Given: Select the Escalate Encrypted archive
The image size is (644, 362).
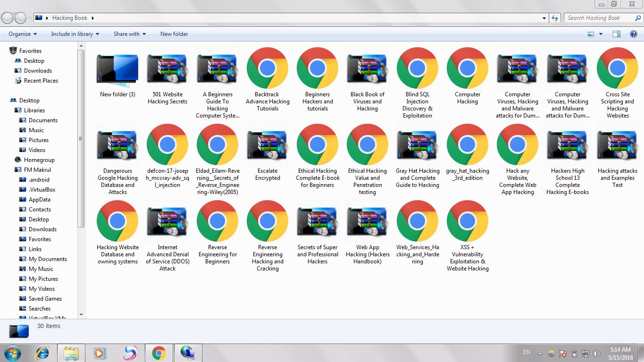Looking at the screenshot, I should [268, 152].
